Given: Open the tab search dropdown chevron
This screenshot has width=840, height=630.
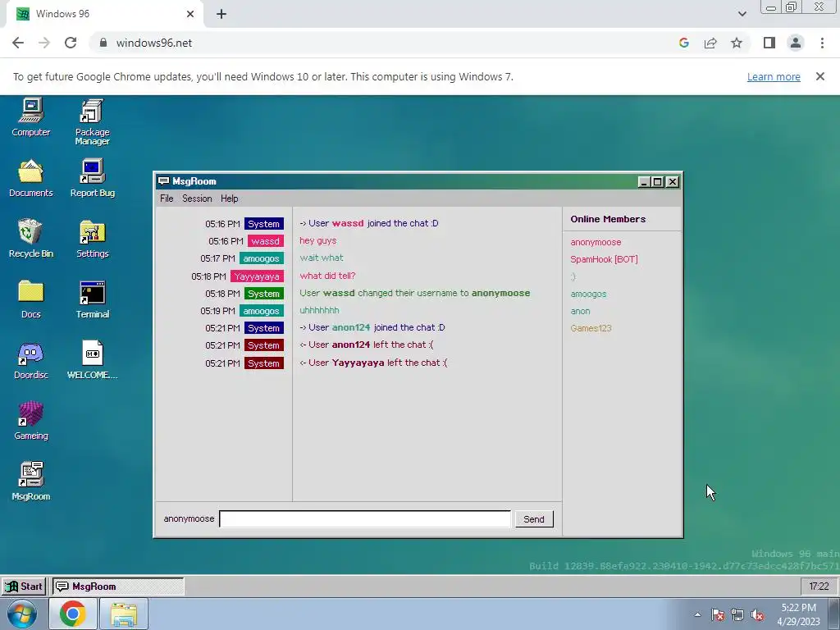Looking at the screenshot, I should [742, 15].
